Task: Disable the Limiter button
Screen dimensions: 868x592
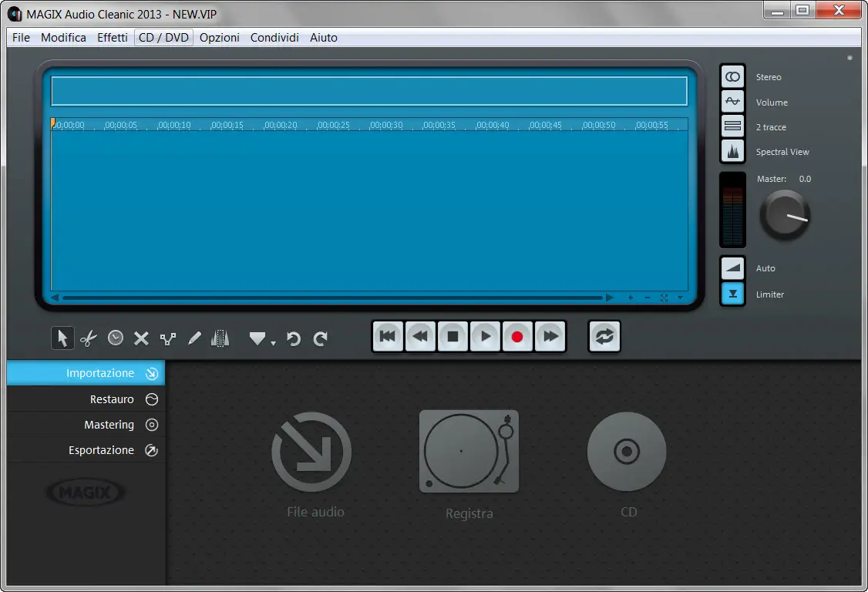Action: pyautogui.click(x=732, y=294)
